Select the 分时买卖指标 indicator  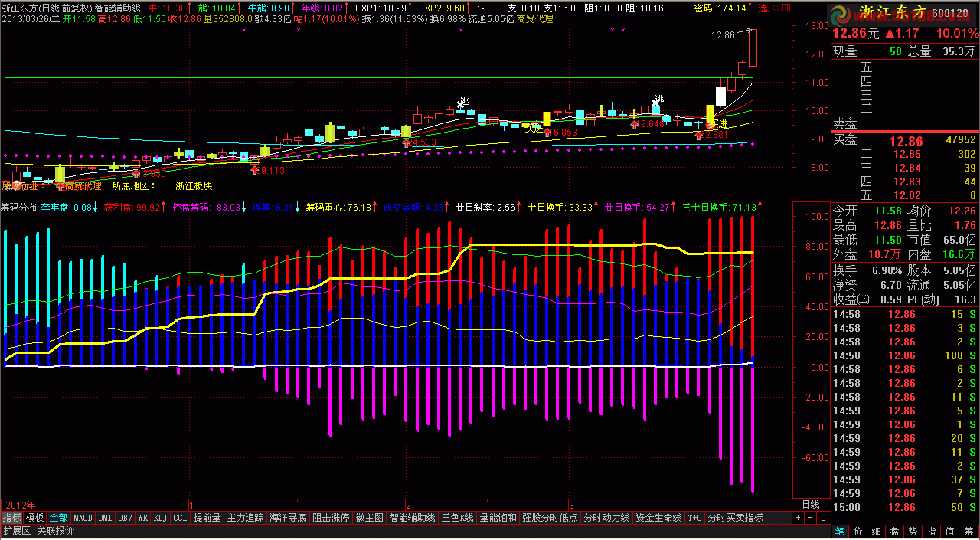click(x=735, y=518)
